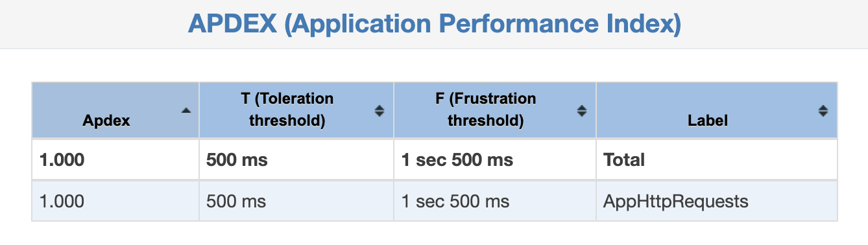Click 1 sec 500 ms in Total row
This screenshot has height=245, width=868.
pyautogui.click(x=457, y=159)
